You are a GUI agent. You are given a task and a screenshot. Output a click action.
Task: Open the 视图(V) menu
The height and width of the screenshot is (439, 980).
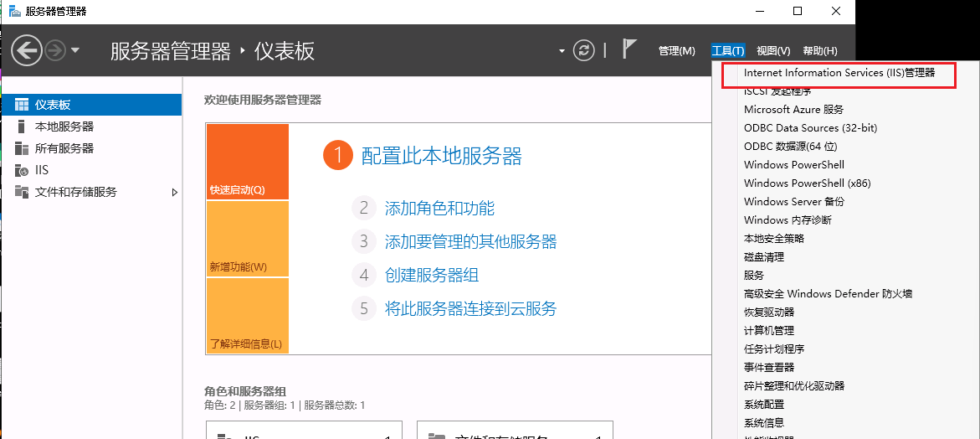773,50
